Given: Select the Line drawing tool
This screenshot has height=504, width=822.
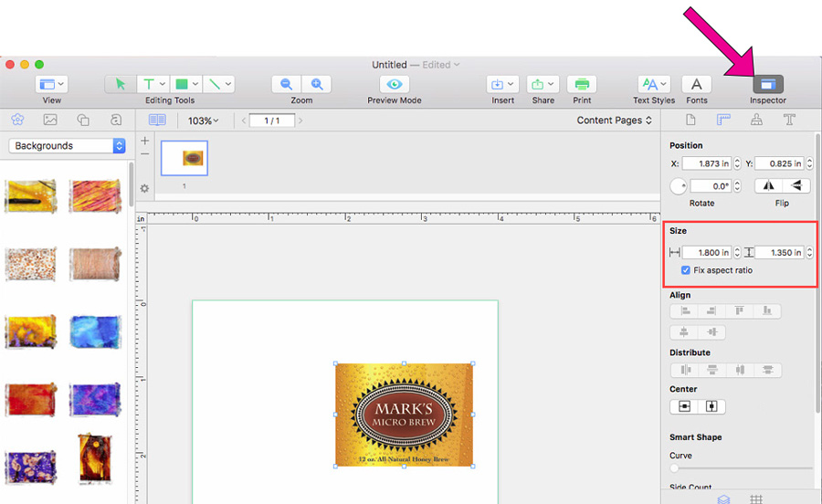Looking at the screenshot, I should point(215,84).
